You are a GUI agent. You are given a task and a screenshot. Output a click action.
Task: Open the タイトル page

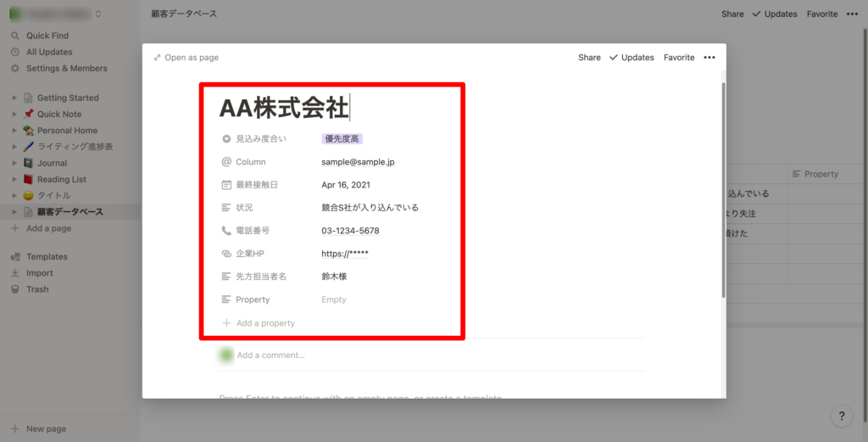pos(53,195)
